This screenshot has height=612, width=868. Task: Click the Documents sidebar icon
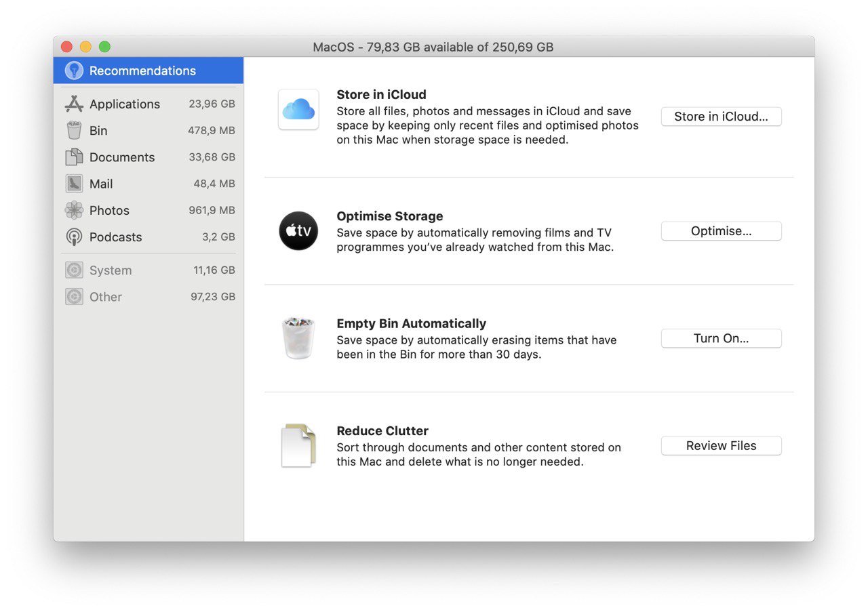(74, 157)
